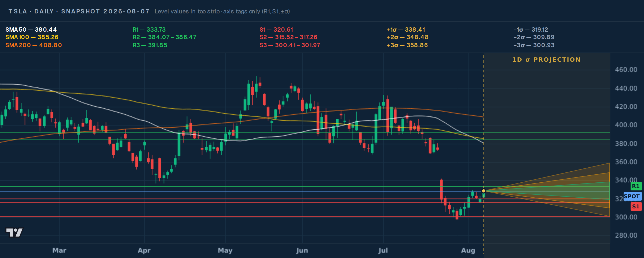Click the R1 — 333.73 value
The width and height of the screenshot is (644, 258).
click(x=149, y=30)
